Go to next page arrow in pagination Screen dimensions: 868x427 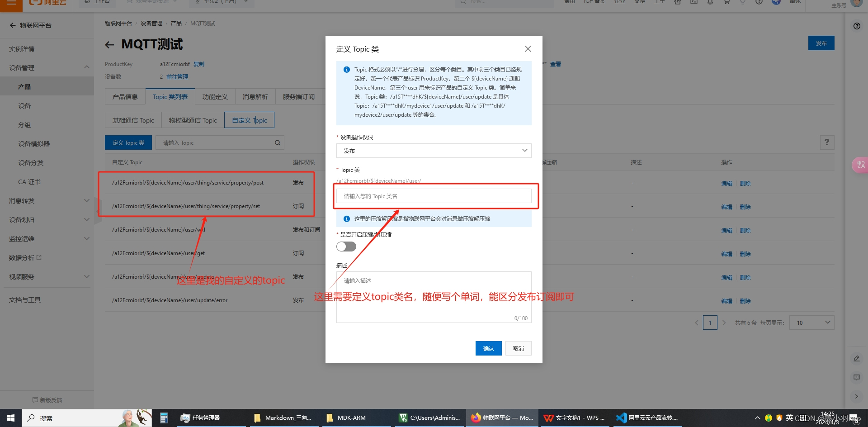[724, 323]
